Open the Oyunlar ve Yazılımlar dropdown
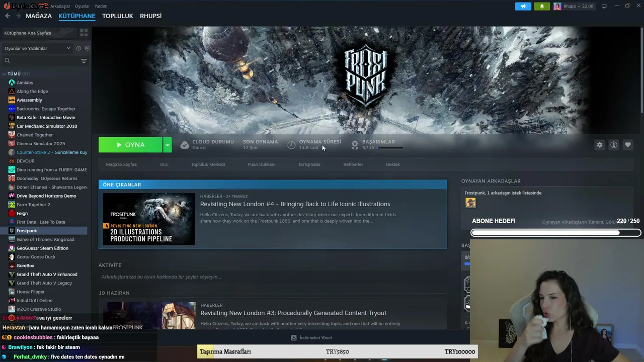Image resolution: width=644 pixels, height=362 pixels. coord(37,48)
